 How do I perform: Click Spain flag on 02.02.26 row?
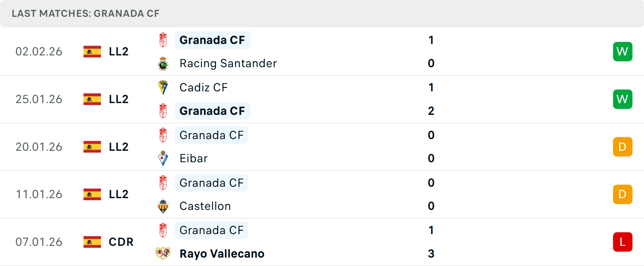92,51
